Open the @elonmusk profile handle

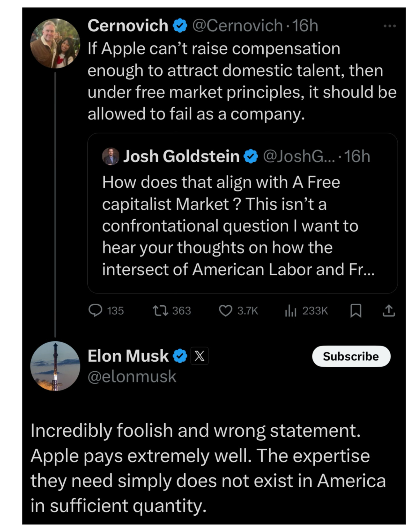click(x=132, y=377)
